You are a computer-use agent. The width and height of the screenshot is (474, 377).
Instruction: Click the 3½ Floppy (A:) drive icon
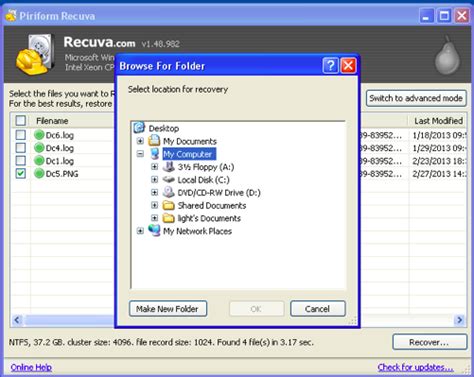[169, 166]
